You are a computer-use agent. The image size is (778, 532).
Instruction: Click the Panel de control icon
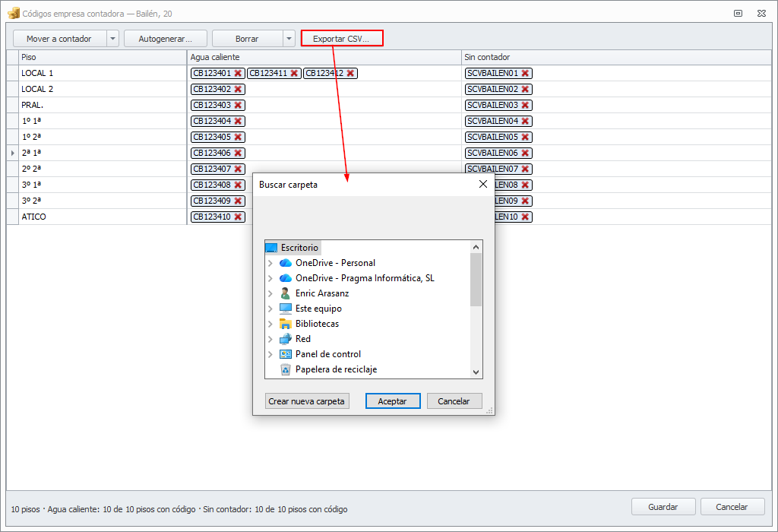coord(286,354)
